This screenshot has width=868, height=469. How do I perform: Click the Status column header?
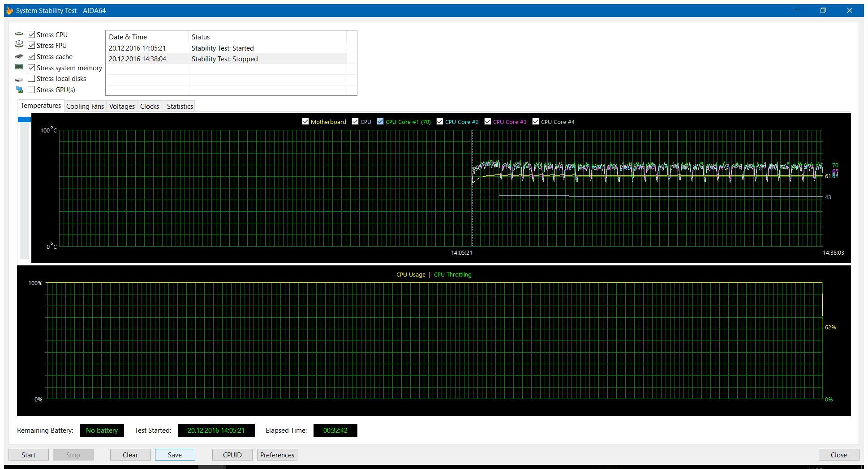tap(268, 37)
